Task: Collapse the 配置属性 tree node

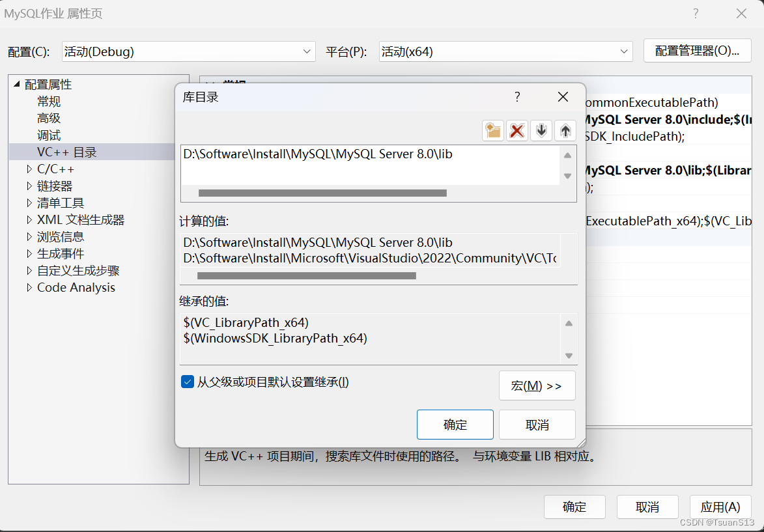Action: (x=16, y=84)
